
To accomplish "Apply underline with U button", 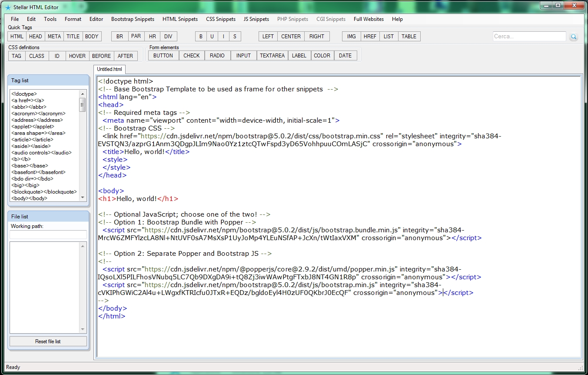I will point(212,37).
